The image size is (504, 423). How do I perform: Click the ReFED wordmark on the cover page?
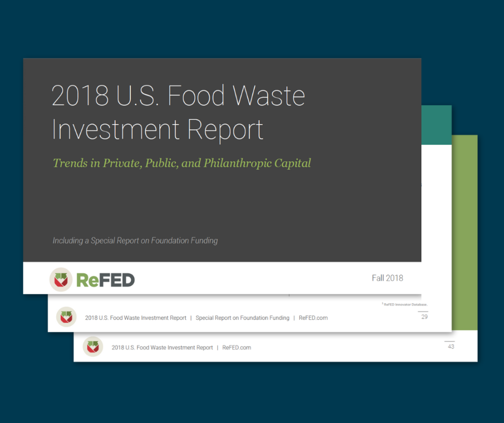(105, 280)
